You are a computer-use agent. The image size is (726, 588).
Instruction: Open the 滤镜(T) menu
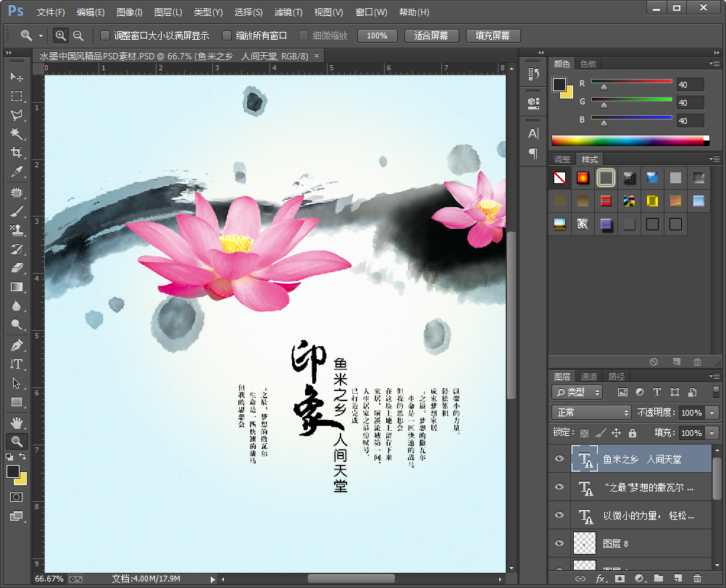[288, 12]
